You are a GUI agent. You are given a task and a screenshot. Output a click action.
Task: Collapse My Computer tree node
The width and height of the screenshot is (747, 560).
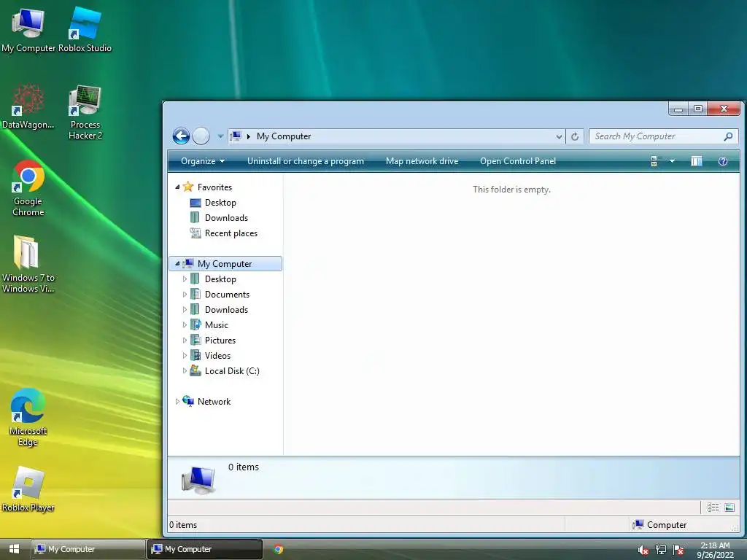click(177, 263)
